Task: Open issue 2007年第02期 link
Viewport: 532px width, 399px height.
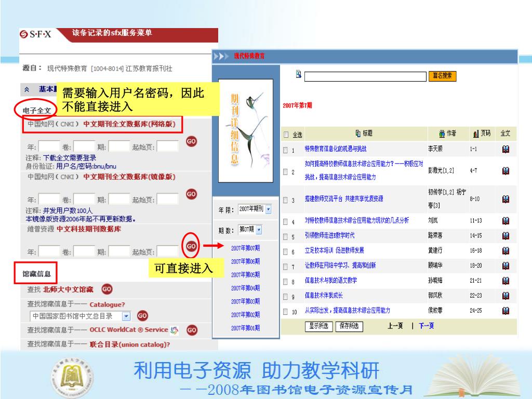Action: (245, 314)
